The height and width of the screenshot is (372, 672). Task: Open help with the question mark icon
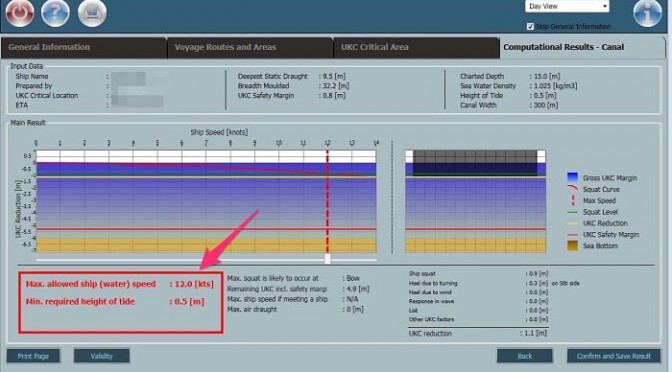tap(55, 13)
